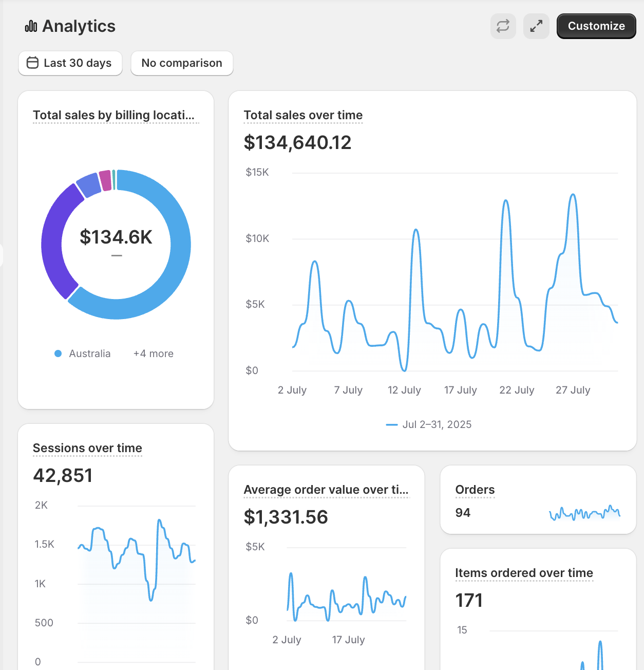The height and width of the screenshot is (670, 644).
Task: Open Sessions over time report
Action: (87, 448)
